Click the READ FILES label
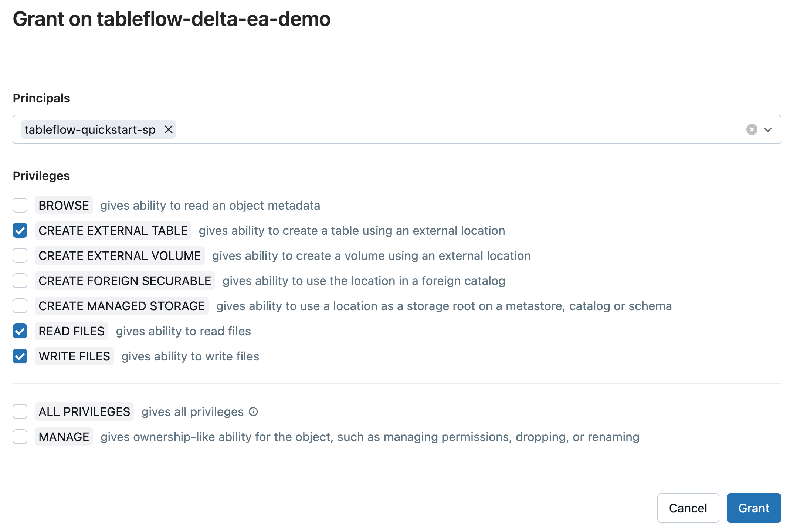Screen dimensions: 790x532 (72, 331)
